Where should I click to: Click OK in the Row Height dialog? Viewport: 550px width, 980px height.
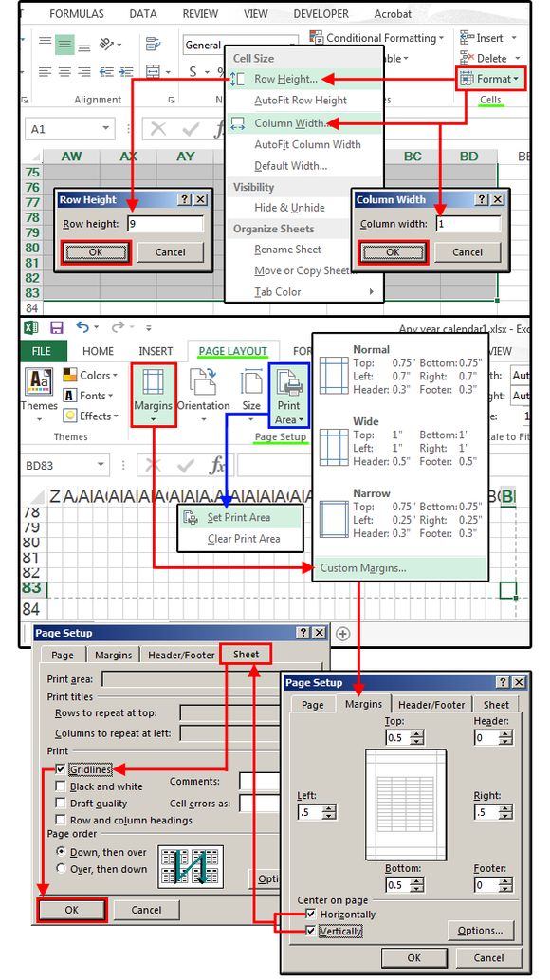96,252
